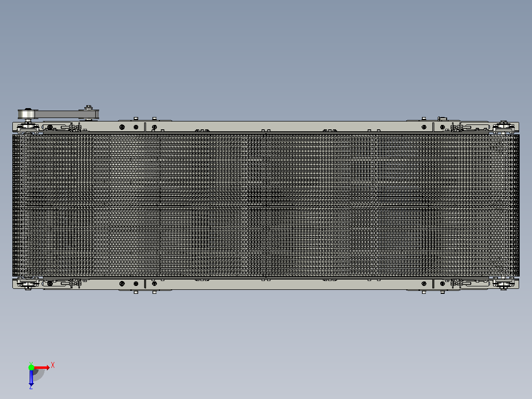Viewport: 532px width, 399px height.
Task: Select the large drive pulley on the conveyor
Action: pos(27,114)
